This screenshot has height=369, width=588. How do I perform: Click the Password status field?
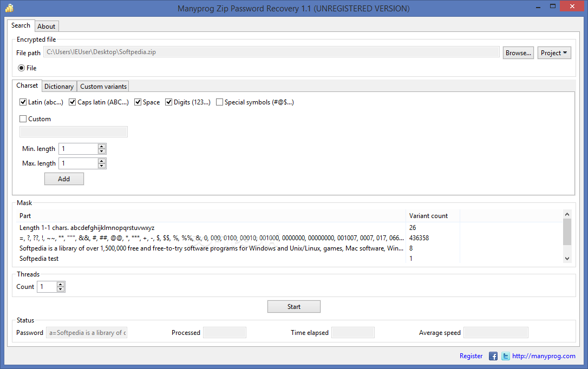(x=87, y=333)
